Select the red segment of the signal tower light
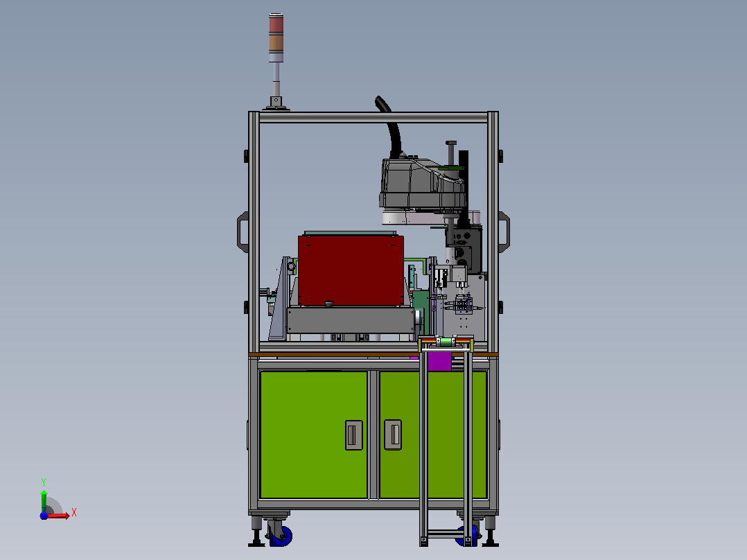This screenshot has width=747, height=560. (x=276, y=24)
